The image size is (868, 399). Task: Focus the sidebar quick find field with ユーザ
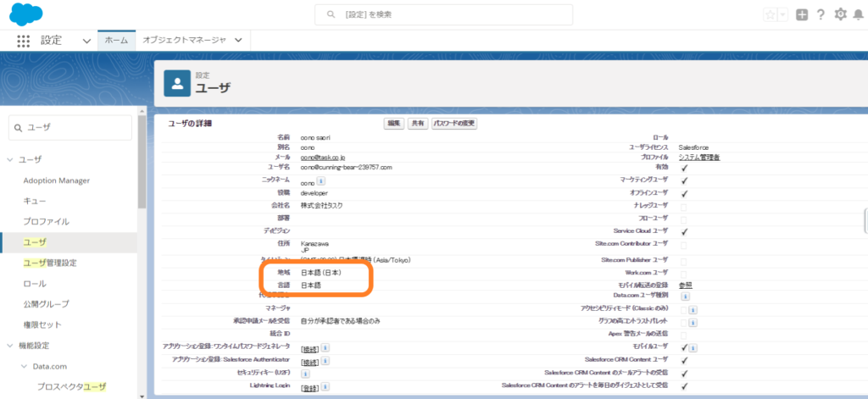tap(70, 127)
